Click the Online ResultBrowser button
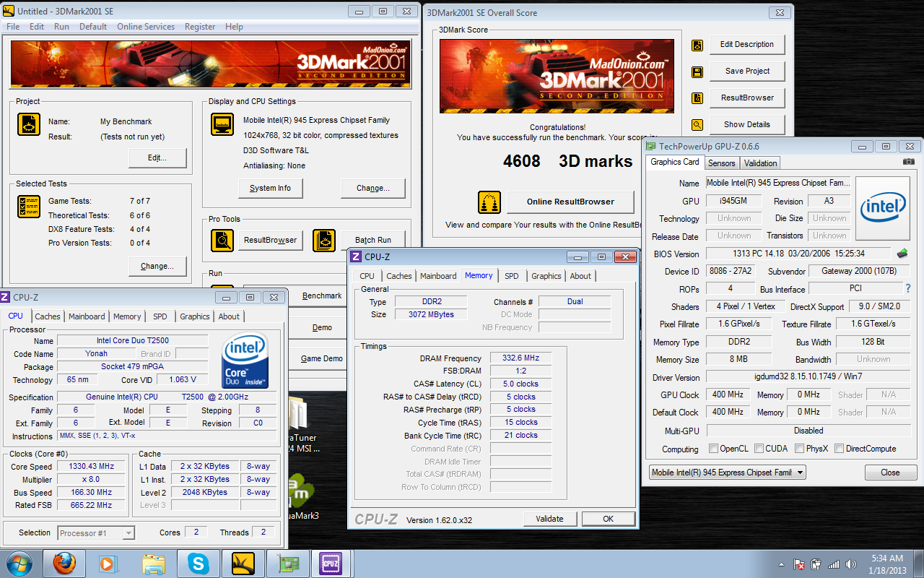This screenshot has height=578, width=924. tap(570, 202)
